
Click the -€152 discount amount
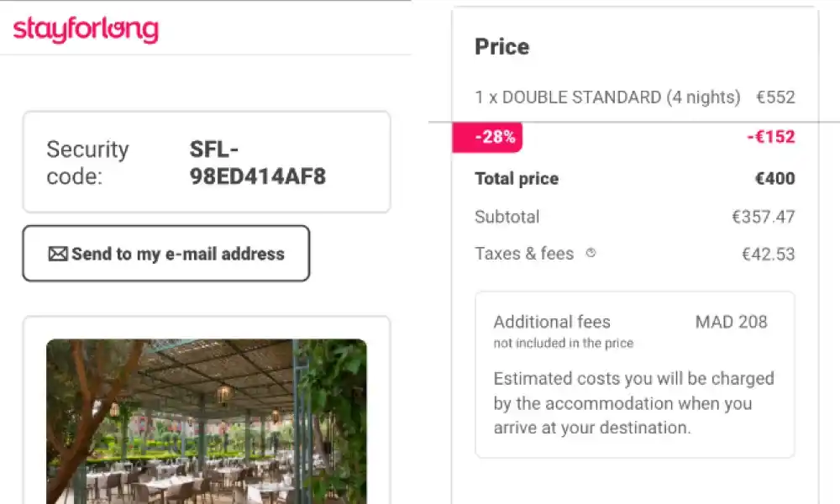[770, 137]
